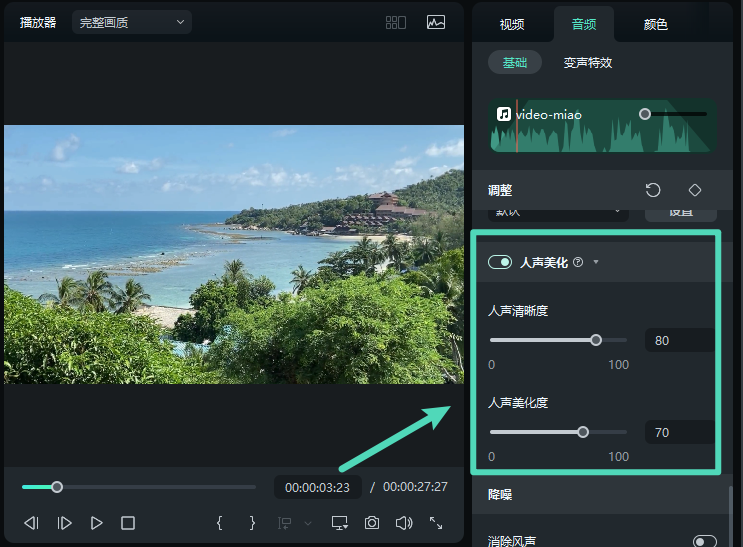Click the playback progress bar handle
The image size is (743, 547).
point(57,487)
